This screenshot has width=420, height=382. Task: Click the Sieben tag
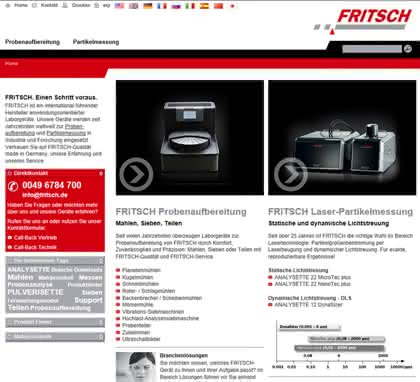92,292
